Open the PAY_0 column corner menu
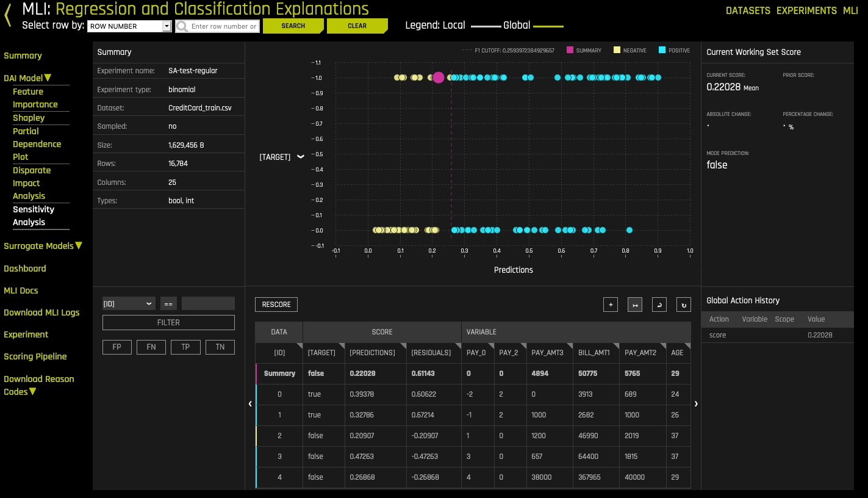868x498 pixels. tap(491, 346)
